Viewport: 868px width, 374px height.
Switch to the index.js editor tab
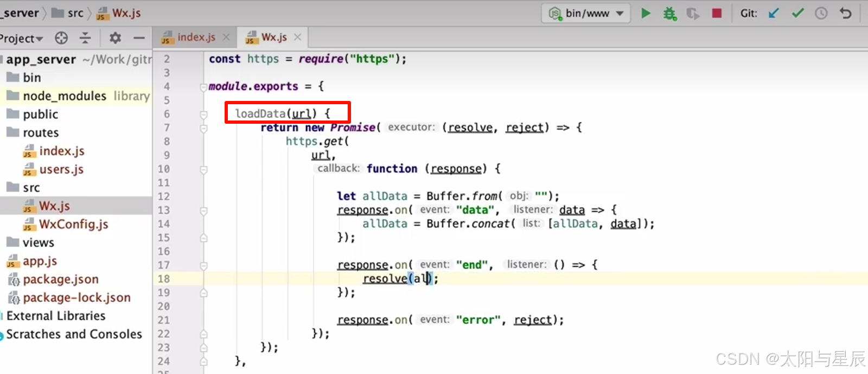[195, 37]
